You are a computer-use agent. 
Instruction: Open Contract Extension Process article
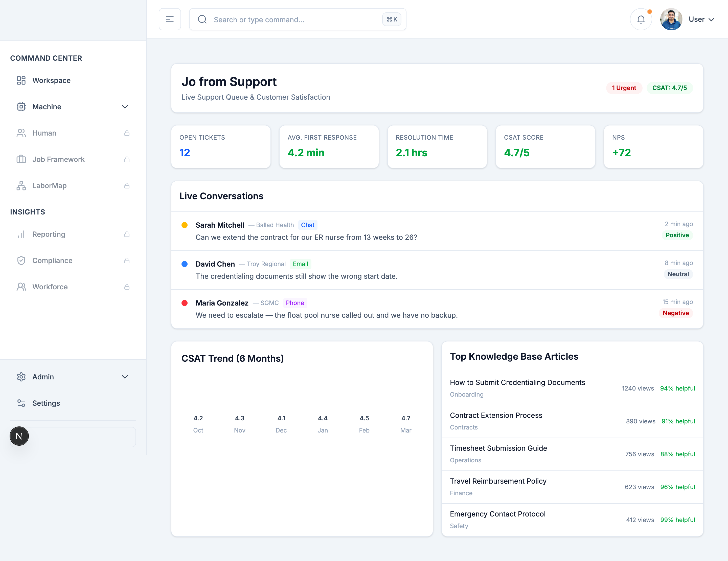click(x=496, y=415)
